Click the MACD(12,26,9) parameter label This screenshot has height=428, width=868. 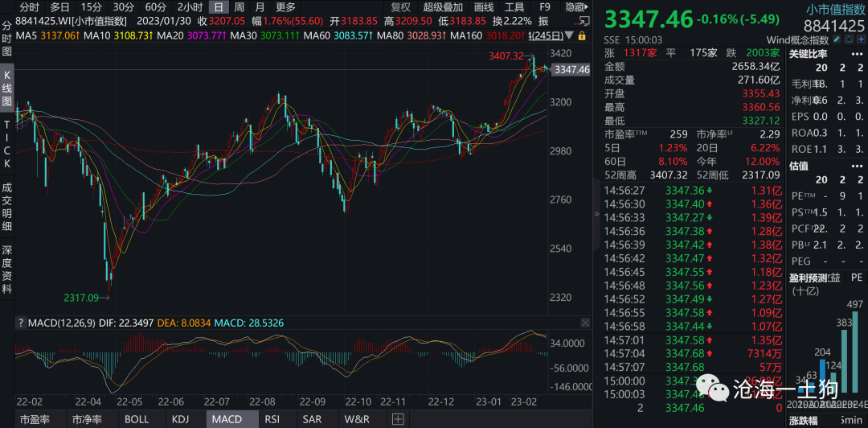[x=61, y=323]
